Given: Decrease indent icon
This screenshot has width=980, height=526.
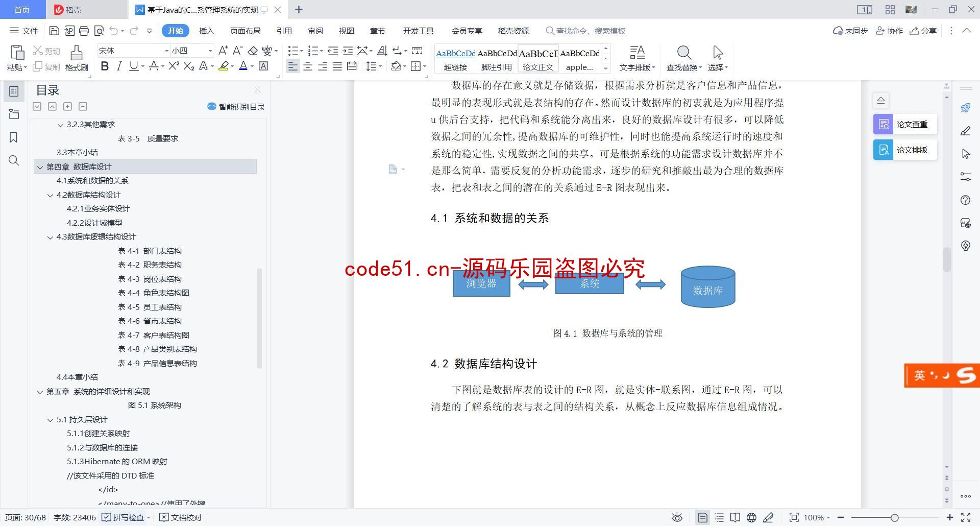Looking at the screenshot, I should click(333, 51).
